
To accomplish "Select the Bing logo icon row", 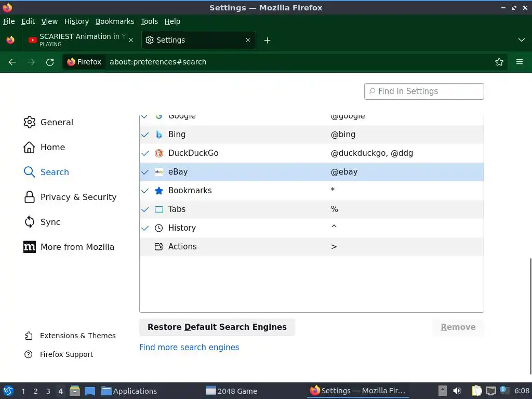I will coord(159,135).
